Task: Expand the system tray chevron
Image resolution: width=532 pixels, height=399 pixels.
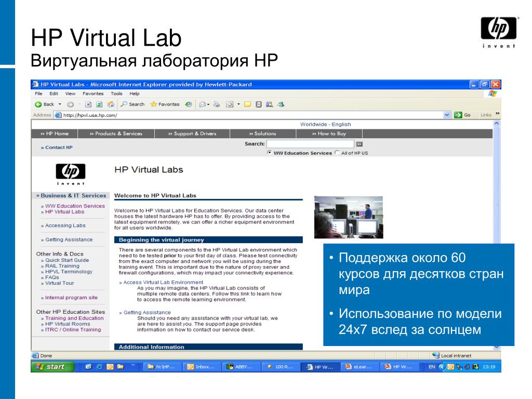Action: (441, 367)
